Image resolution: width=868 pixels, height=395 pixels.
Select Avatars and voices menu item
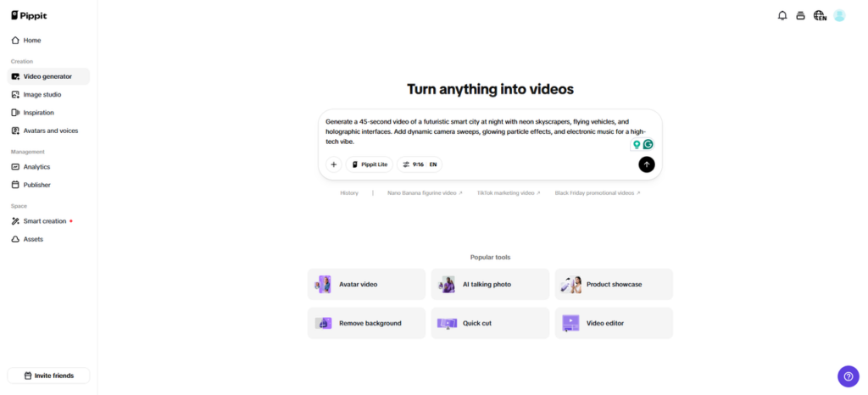(48, 131)
